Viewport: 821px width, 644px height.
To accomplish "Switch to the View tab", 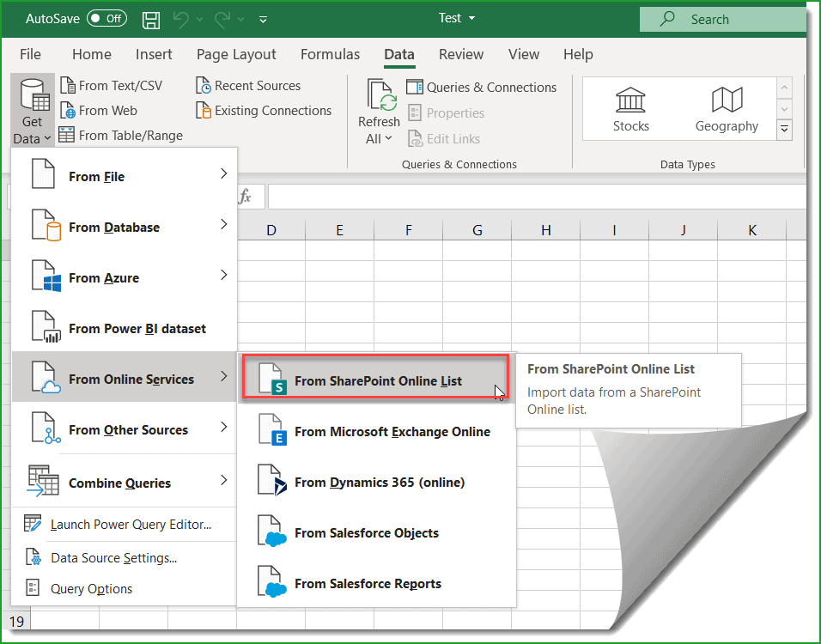I will [x=524, y=54].
